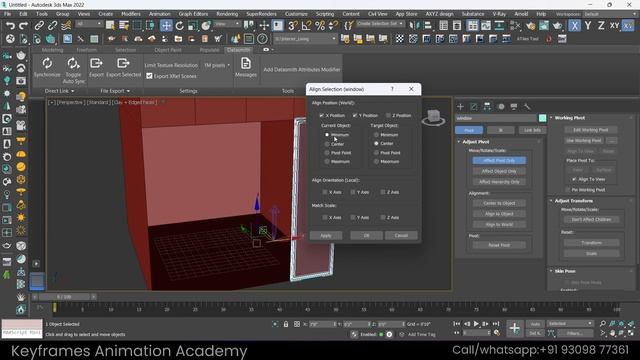Screen dimensions: 640x360
Task: Click the Redo arrow icon
Action: click(23, 26)
